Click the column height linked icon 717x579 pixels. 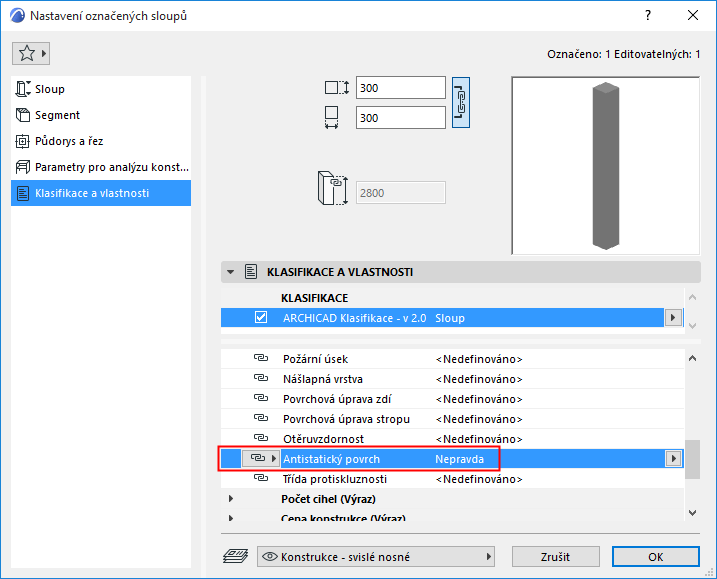[x=333, y=188]
